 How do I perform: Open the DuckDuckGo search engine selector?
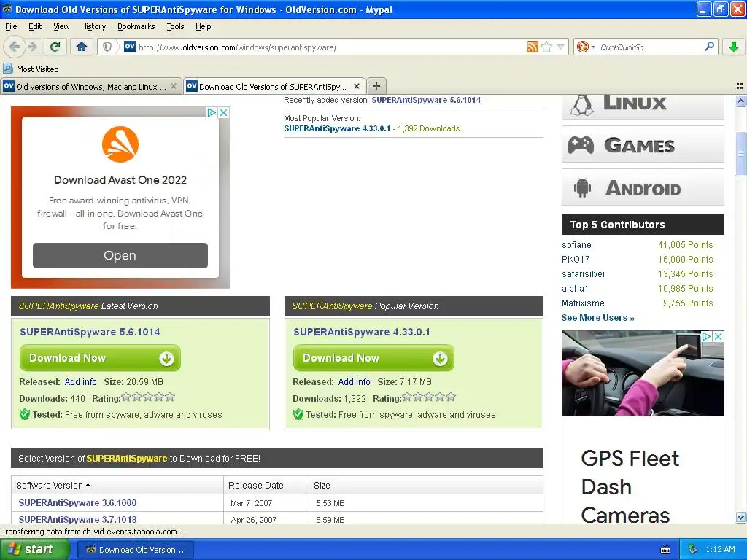tap(586, 47)
